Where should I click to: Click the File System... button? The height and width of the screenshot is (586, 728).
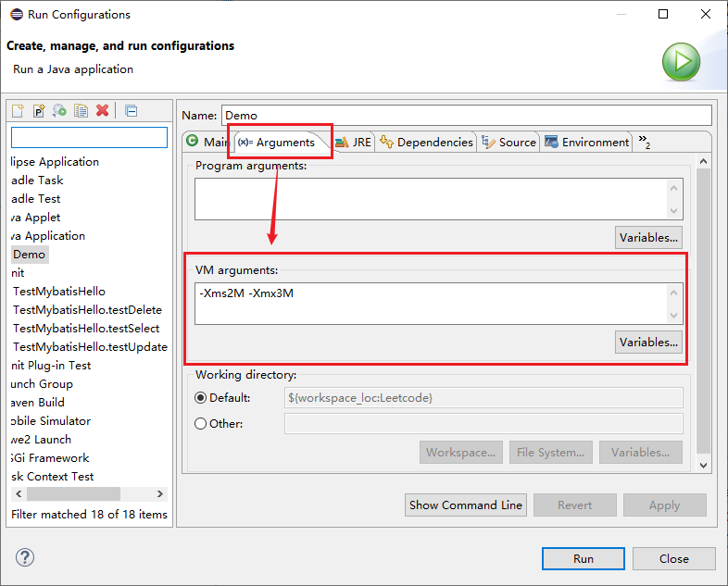tap(551, 453)
